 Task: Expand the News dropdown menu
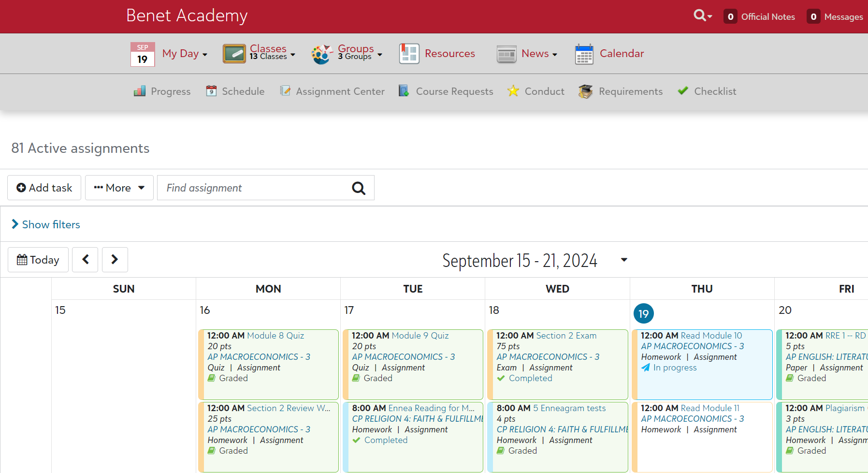[555, 55]
